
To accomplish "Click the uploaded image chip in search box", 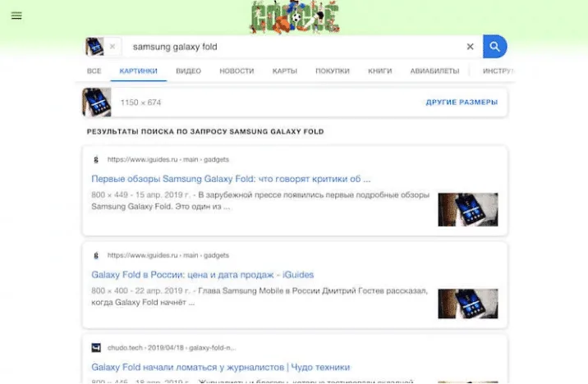I will tap(94, 47).
